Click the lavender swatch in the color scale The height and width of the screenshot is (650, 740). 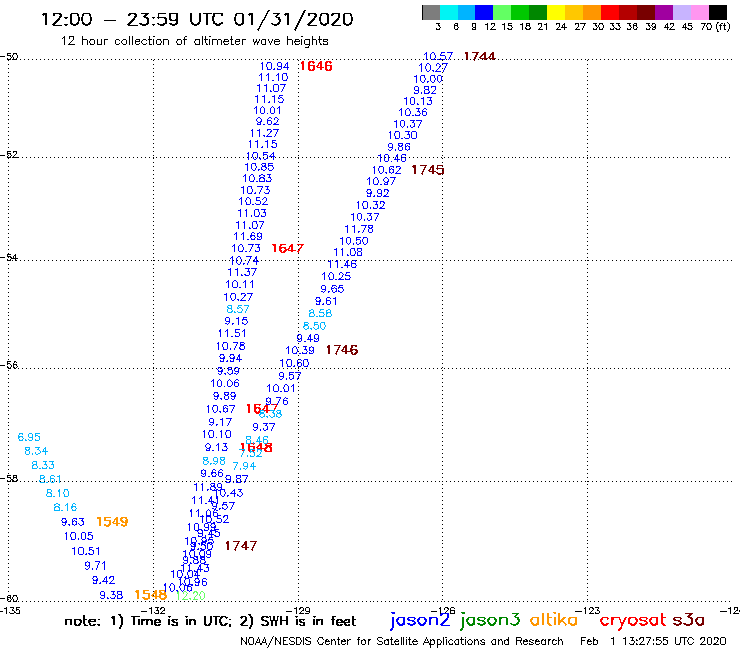[681, 12]
